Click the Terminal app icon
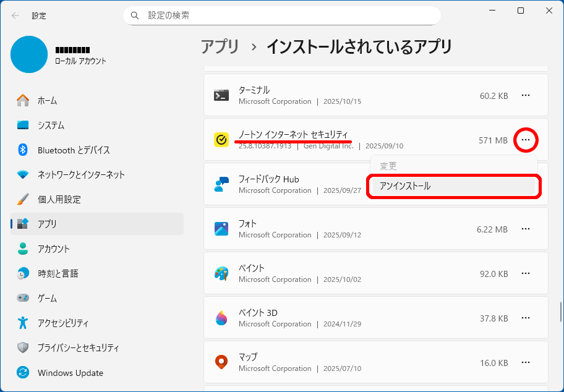564x392 pixels. (221, 95)
